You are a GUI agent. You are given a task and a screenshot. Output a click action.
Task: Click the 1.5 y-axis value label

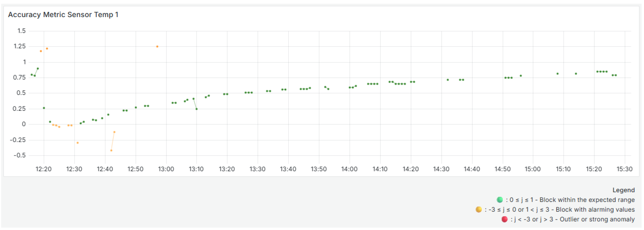[x=21, y=31]
